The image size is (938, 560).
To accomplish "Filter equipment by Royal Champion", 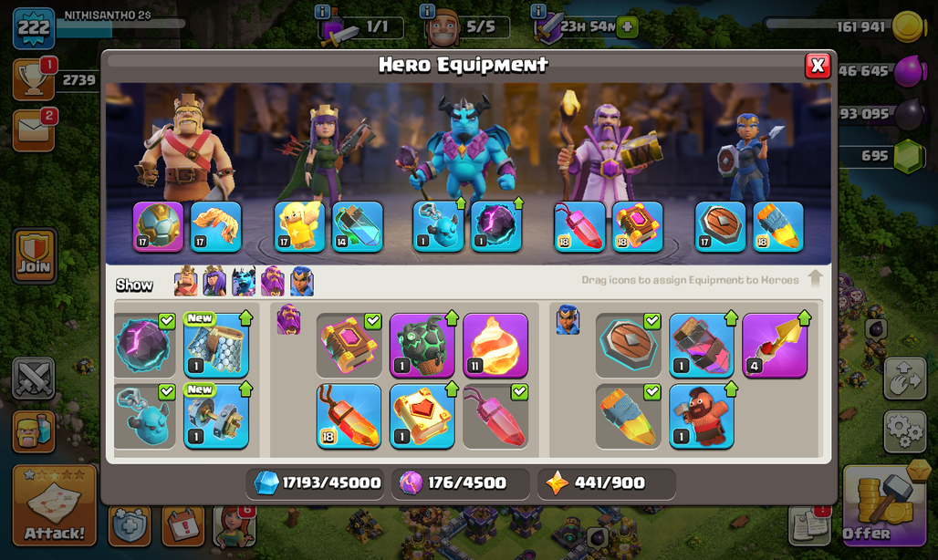I will tap(301, 281).
